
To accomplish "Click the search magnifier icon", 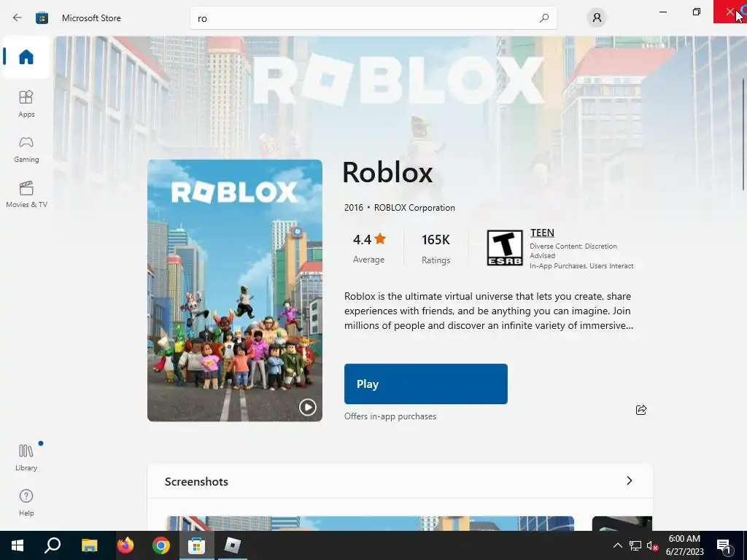I will (x=544, y=18).
